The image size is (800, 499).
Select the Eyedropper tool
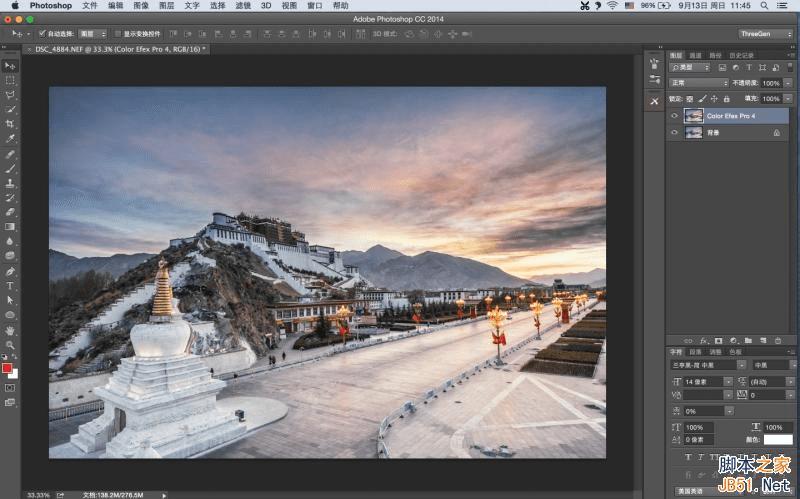point(10,138)
